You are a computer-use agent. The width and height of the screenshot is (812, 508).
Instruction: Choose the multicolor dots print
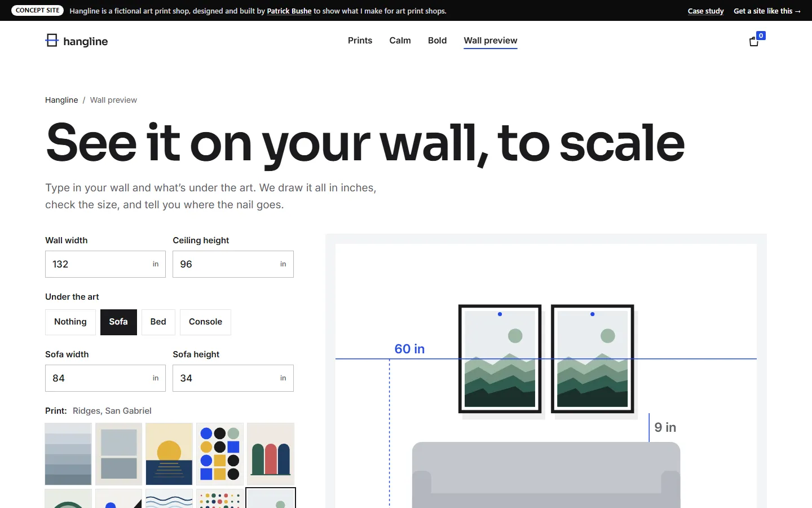[x=220, y=498]
